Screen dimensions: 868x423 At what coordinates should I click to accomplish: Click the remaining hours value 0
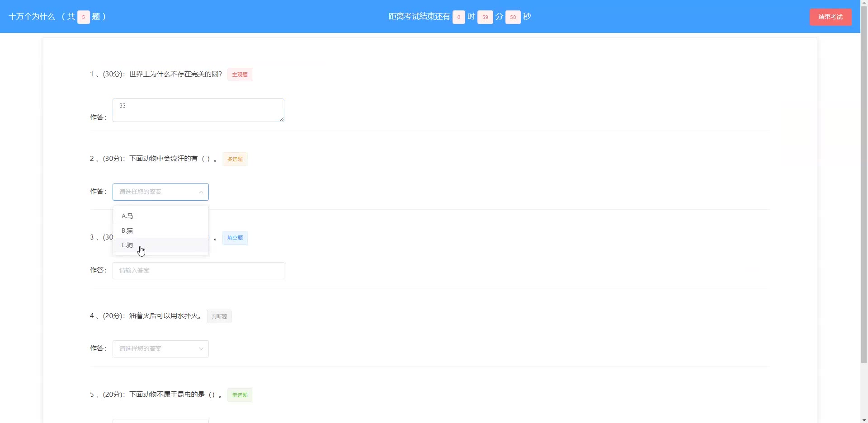458,17
